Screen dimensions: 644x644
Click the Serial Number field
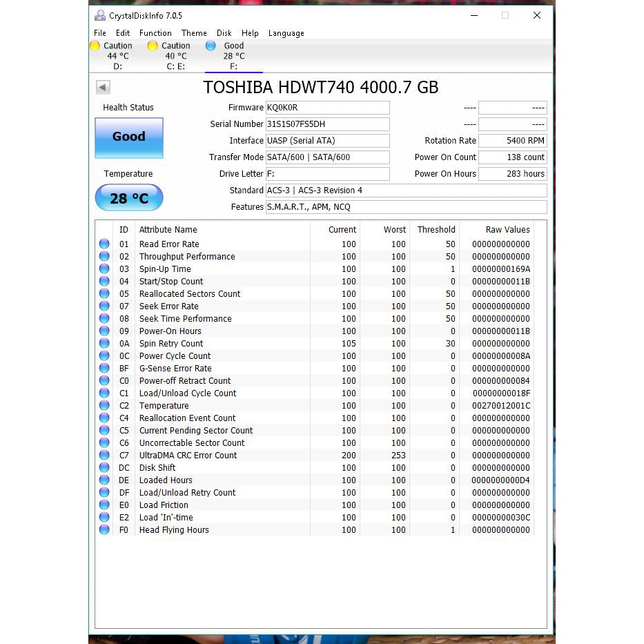click(327, 124)
